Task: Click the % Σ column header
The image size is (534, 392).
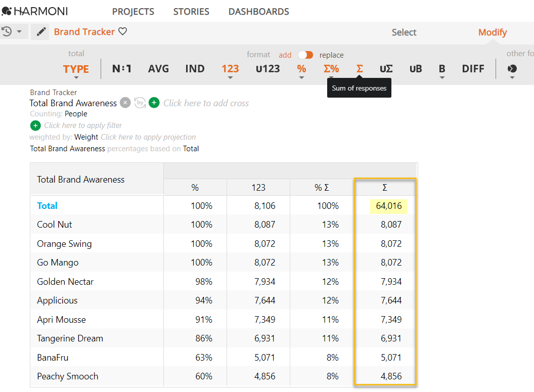Action: click(322, 187)
